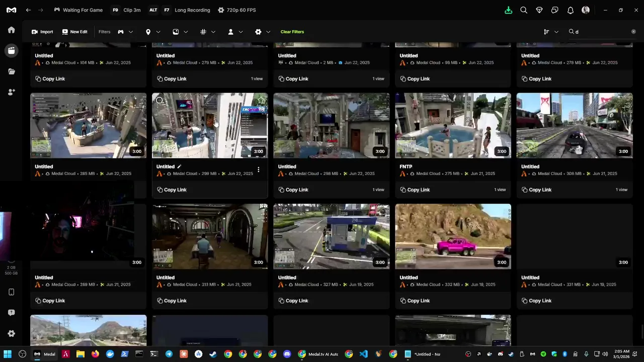Open Visual Studio Code from the taskbar

pos(363,354)
